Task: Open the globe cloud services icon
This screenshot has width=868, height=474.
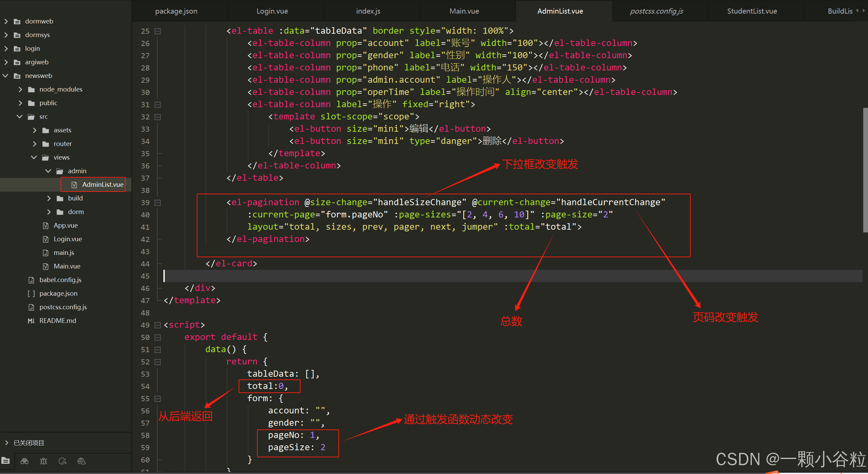Action: tap(82, 461)
